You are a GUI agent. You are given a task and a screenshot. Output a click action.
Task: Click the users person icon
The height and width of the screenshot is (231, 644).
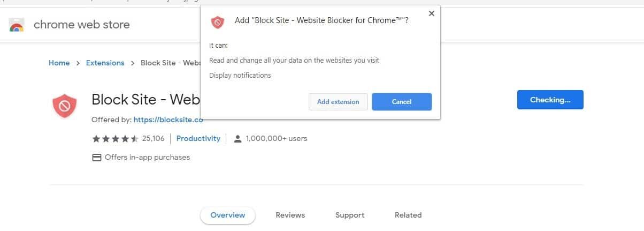click(x=238, y=139)
